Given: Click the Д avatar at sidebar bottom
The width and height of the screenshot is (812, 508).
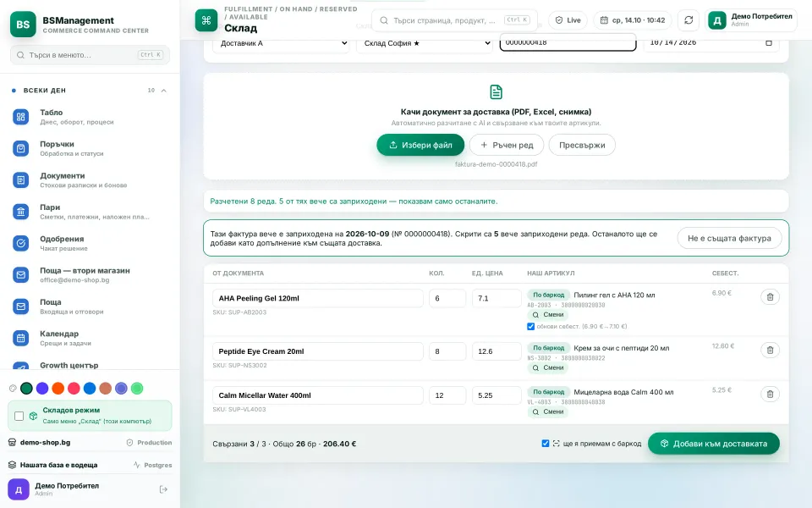Looking at the screenshot, I should (19, 489).
